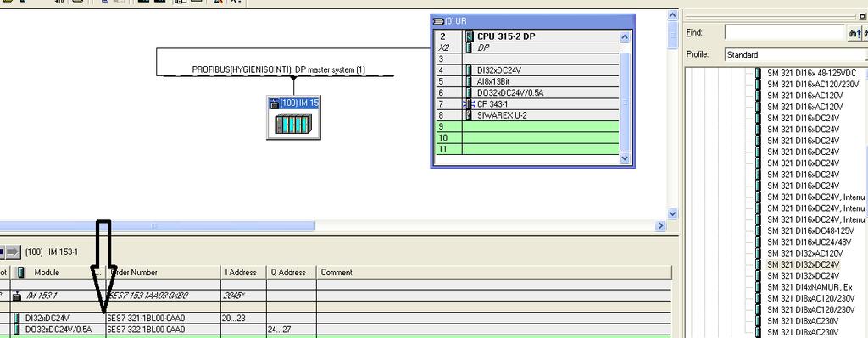
Task: Select SM 321 DI32xDC24V highlighted catalog entry
Action: 803,264
